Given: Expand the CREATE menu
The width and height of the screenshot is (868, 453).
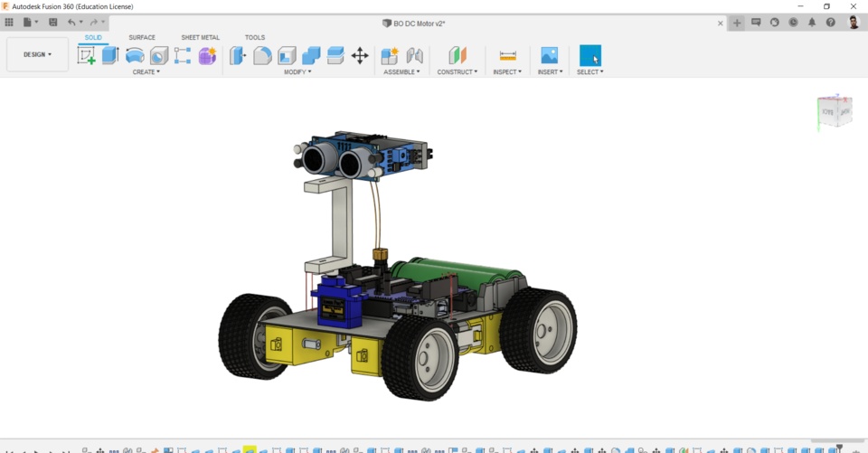Looking at the screenshot, I should pos(146,72).
